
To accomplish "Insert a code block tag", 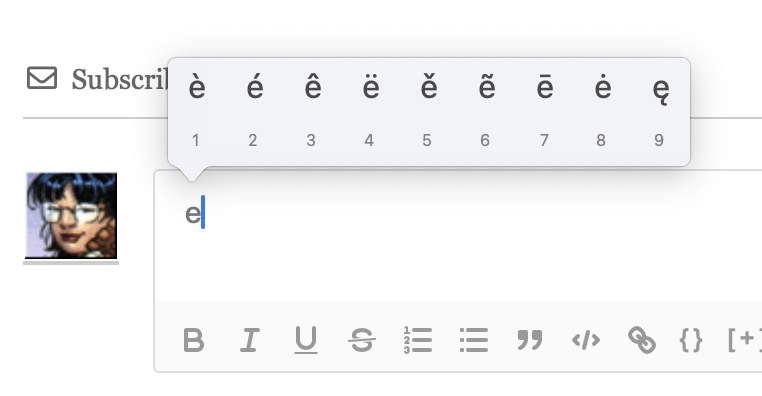I will (x=586, y=340).
